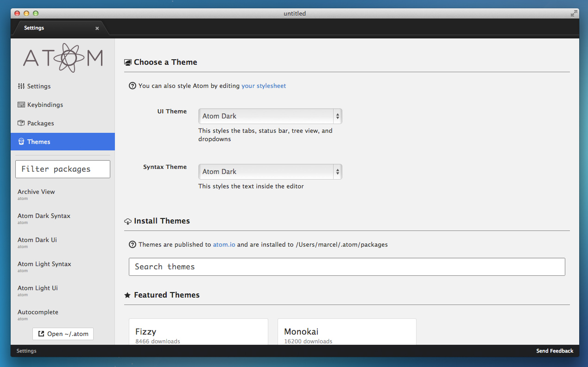Open the Settings panel in sidebar
588x367 pixels.
(63, 86)
